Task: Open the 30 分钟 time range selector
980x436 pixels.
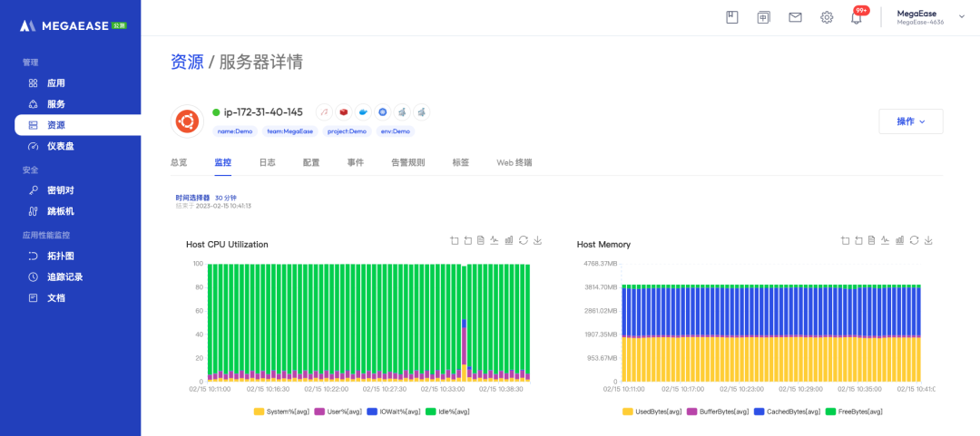Action: [x=225, y=197]
